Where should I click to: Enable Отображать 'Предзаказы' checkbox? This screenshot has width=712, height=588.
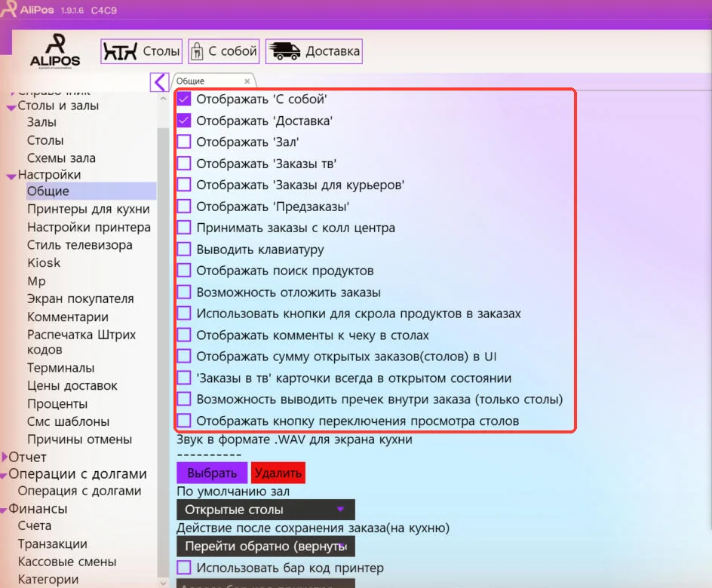pyautogui.click(x=184, y=206)
